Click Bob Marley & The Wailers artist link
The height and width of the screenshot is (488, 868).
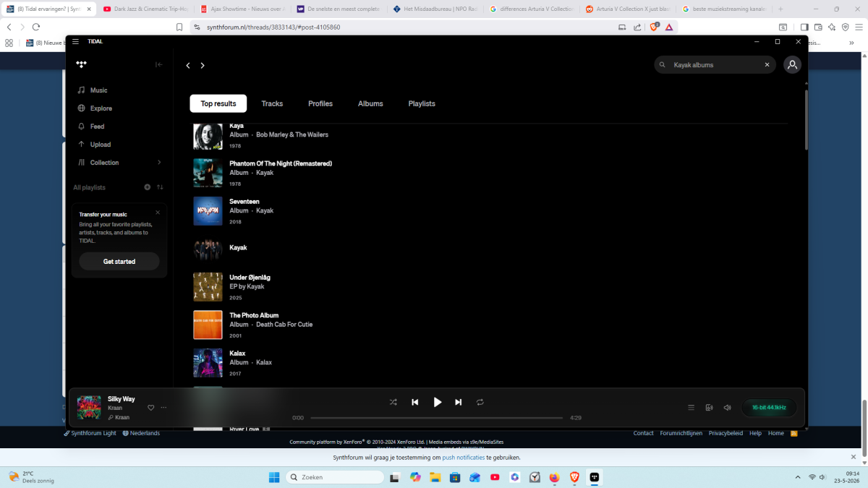(x=292, y=134)
